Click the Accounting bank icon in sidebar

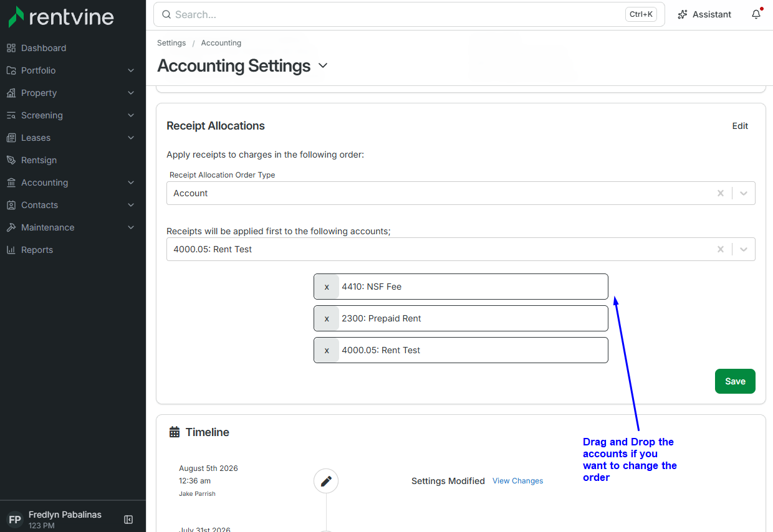click(11, 183)
